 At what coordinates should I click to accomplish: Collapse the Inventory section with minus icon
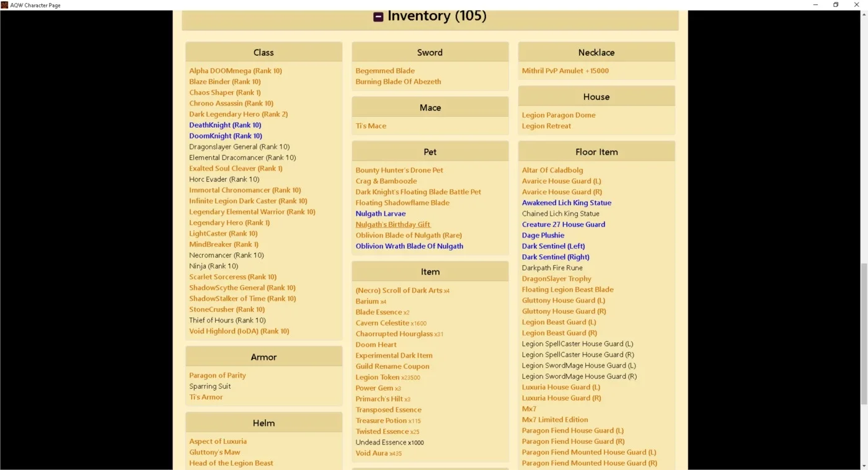coord(378,17)
